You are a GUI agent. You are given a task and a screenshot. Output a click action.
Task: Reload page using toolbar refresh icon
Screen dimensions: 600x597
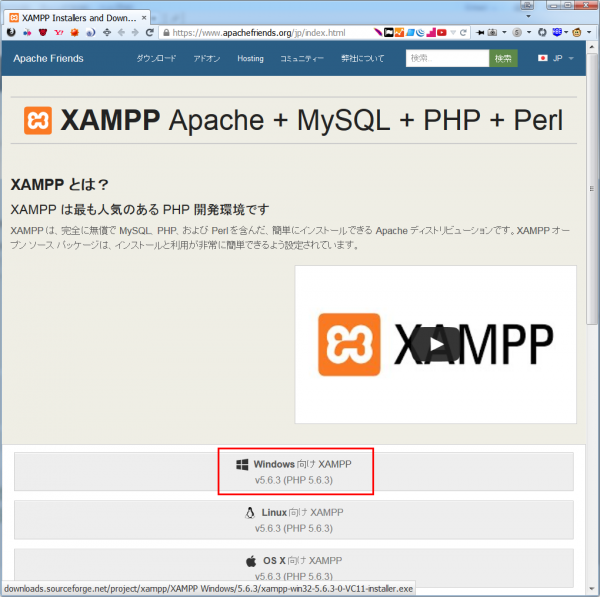coord(150,33)
